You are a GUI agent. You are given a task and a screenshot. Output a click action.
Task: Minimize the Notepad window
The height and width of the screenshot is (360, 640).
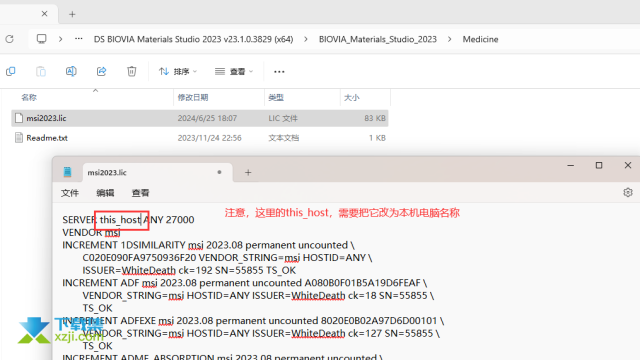click(571, 165)
